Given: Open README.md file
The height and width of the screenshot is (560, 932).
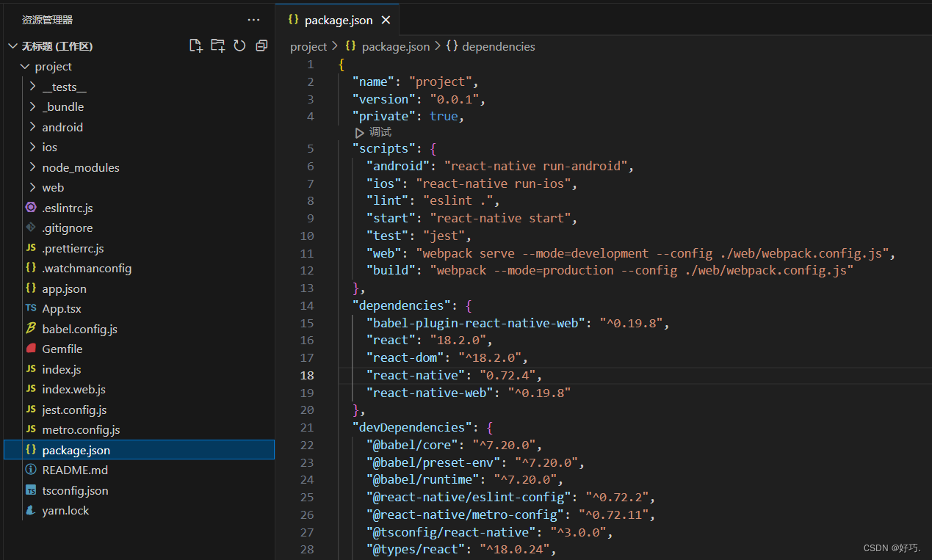Looking at the screenshot, I should pos(75,470).
